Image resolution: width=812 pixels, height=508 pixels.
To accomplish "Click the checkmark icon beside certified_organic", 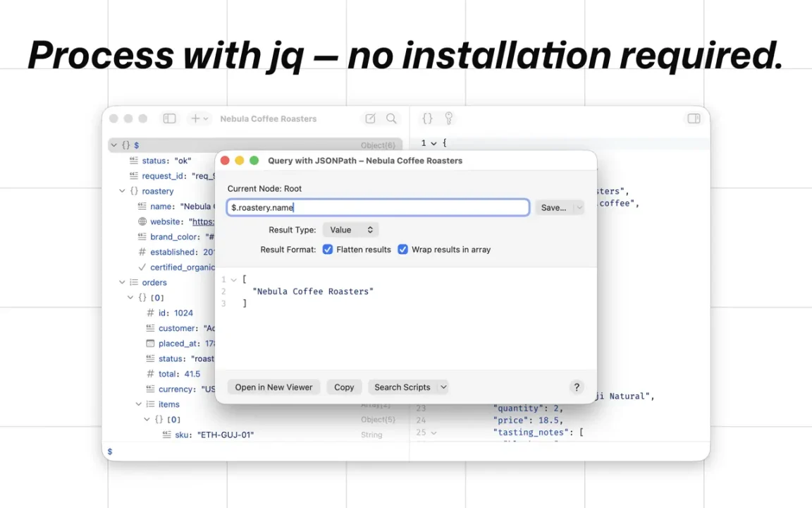I will coord(142,267).
